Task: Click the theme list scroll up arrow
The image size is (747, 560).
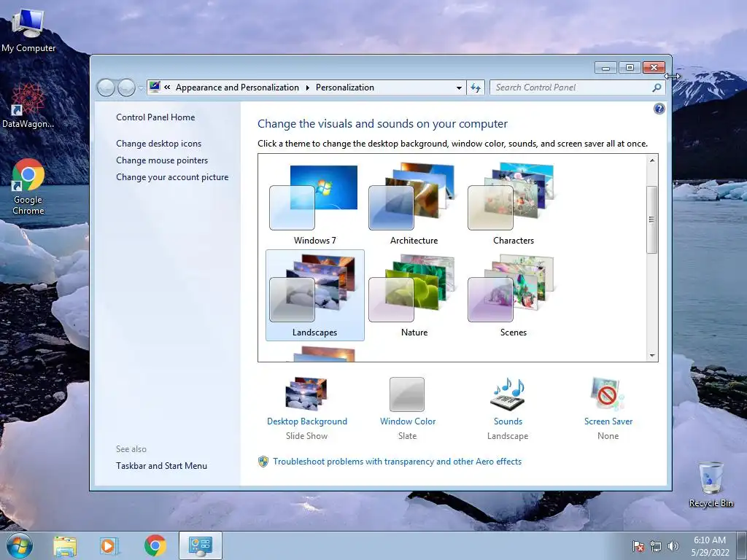Action: pos(652,160)
